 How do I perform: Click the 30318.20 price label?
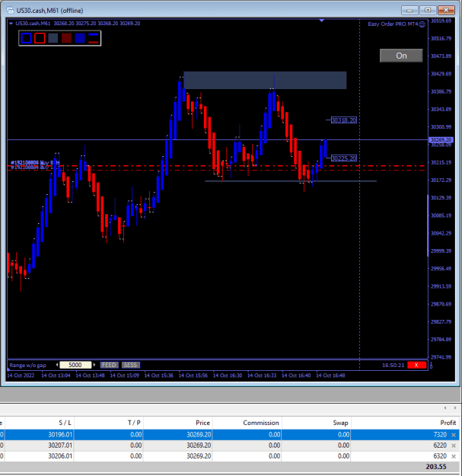coord(344,120)
